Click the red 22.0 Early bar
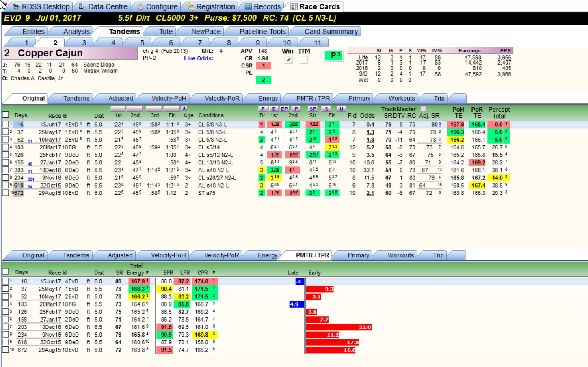 (x=339, y=327)
